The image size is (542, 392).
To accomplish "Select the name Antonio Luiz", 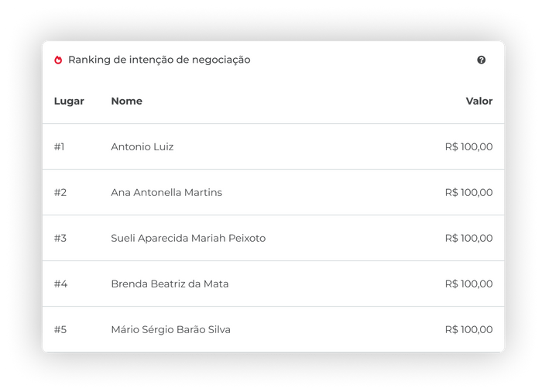I will pyautogui.click(x=142, y=146).
